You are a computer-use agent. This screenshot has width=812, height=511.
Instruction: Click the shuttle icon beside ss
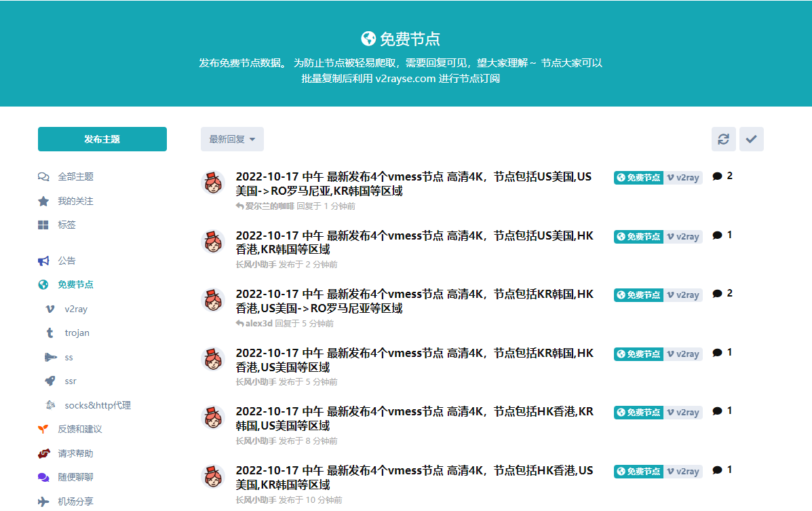[x=50, y=357]
